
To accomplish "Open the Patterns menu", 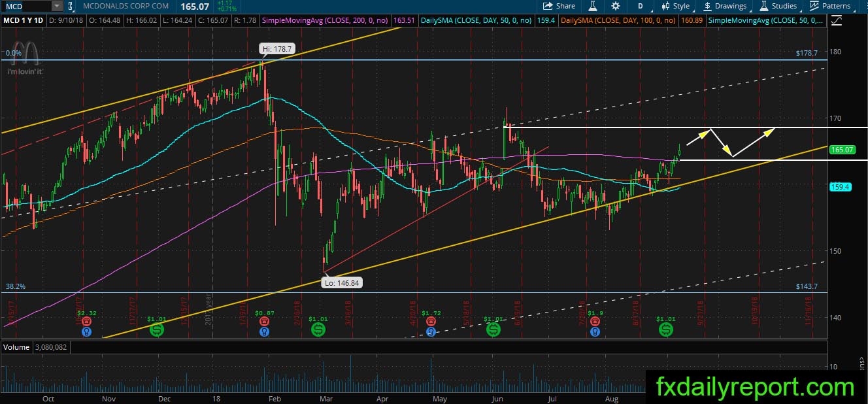I will (830, 6).
